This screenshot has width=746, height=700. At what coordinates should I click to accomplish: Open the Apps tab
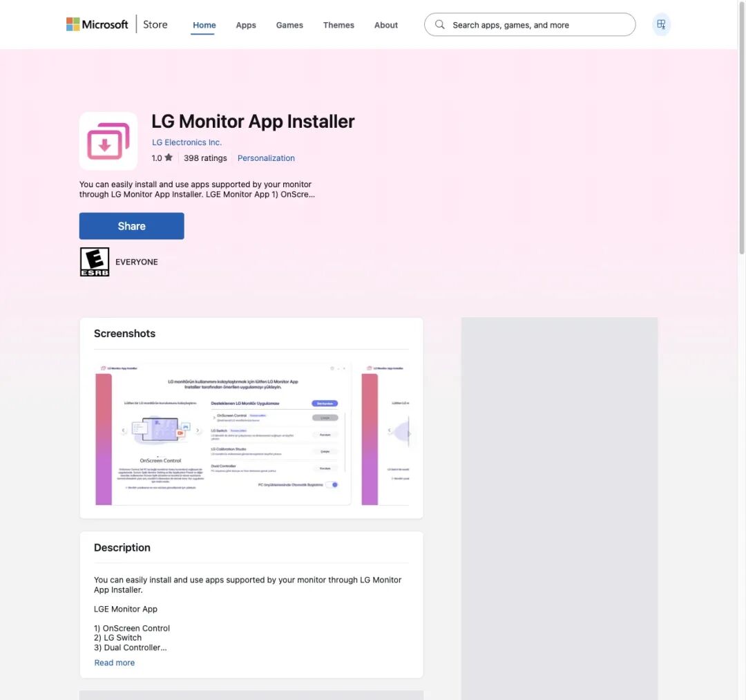click(246, 25)
